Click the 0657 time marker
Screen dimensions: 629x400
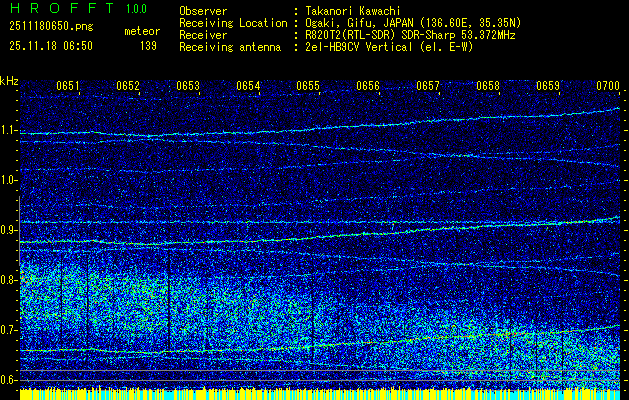pyautogui.click(x=428, y=87)
